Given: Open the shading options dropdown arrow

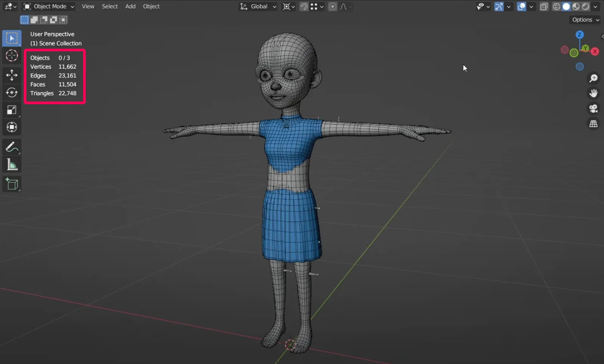Looking at the screenshot, I should coord(595,6).
